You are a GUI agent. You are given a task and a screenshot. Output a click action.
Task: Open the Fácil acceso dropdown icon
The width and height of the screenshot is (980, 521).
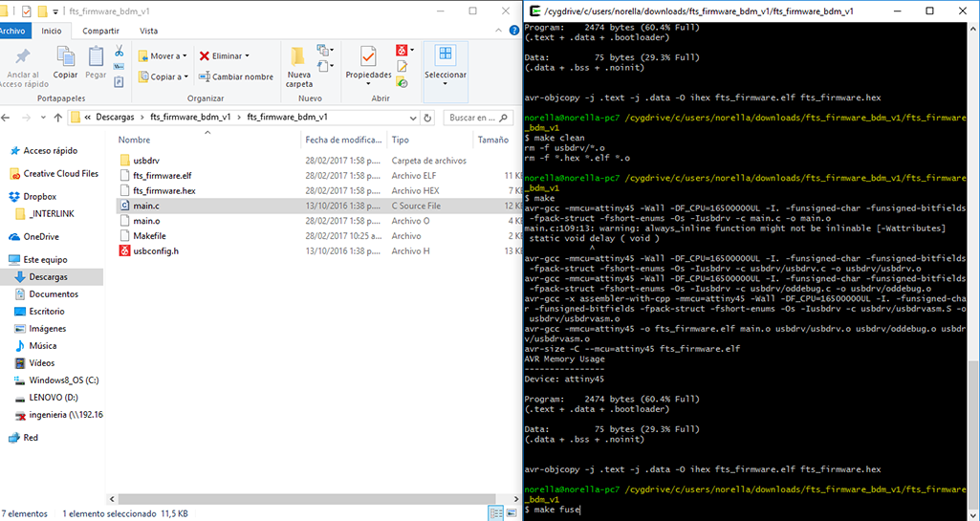(x=325, y=64)
